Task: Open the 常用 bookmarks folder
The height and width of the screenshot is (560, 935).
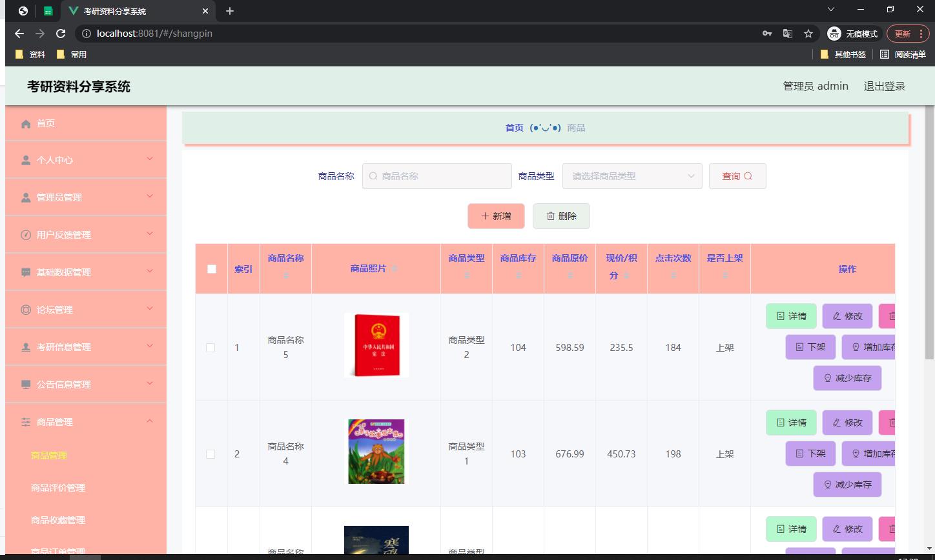Action: [72, 54]
